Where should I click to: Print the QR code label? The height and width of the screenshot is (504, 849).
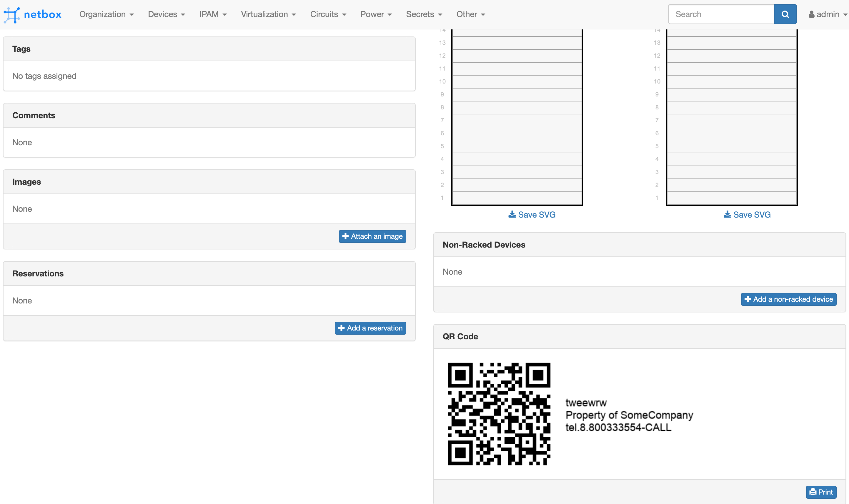pyautogui.click(x=821, y=492)
